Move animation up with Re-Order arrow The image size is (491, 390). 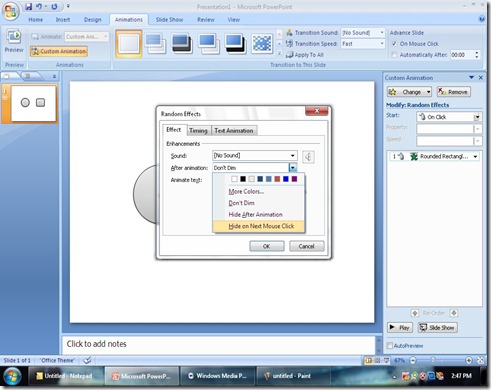415,313
